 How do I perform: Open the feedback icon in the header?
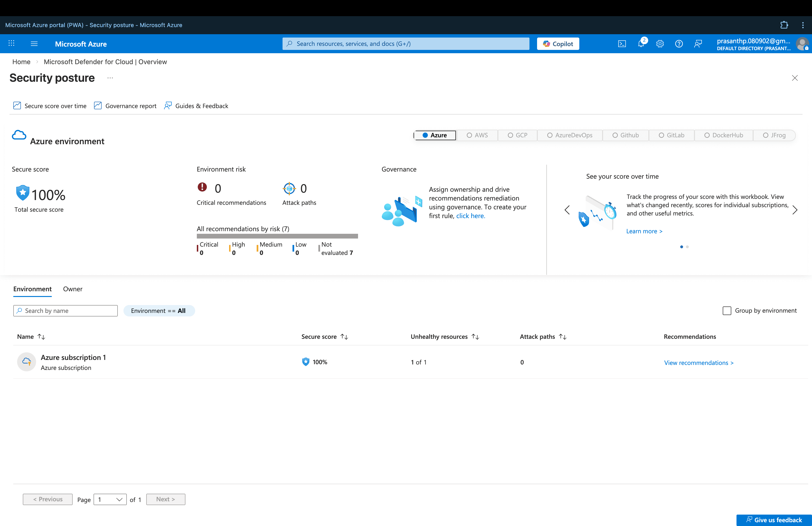(x=698, y=44)
